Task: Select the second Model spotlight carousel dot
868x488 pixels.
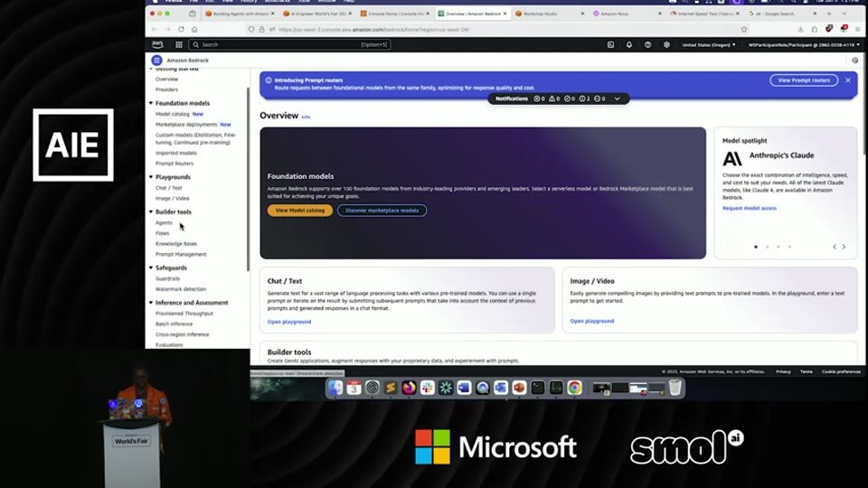Action: (768, 247)
